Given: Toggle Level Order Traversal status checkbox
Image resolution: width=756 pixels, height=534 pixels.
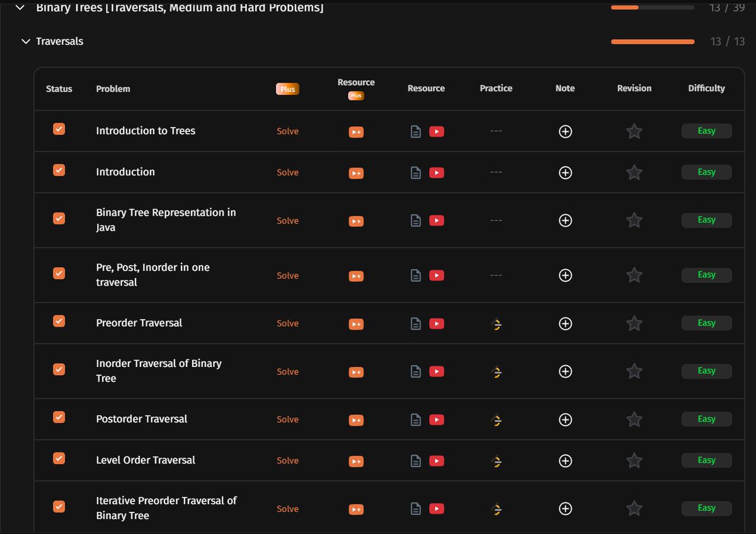Looking at the screenshot, I should tap(59, 458).
